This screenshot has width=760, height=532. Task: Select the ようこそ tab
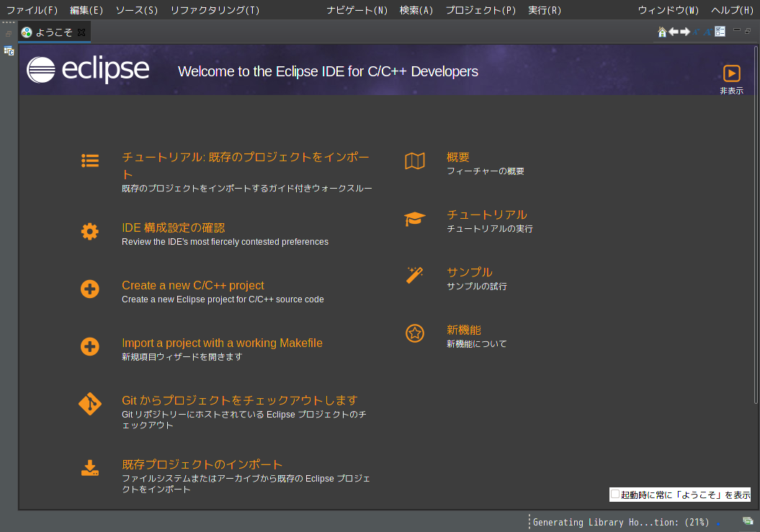[x=54, y=32]
